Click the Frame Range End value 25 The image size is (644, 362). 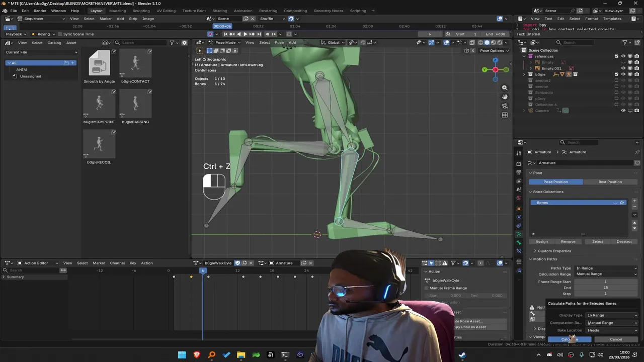click(x=606, y=288)
